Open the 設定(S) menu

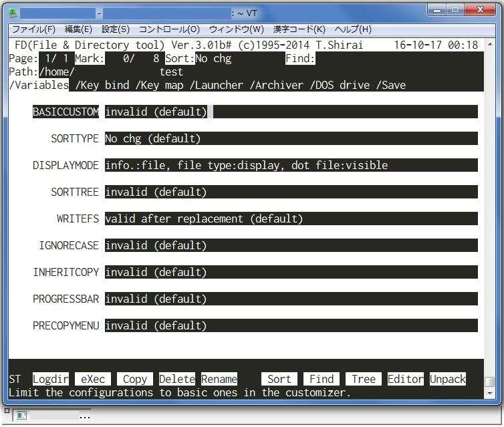116,29
